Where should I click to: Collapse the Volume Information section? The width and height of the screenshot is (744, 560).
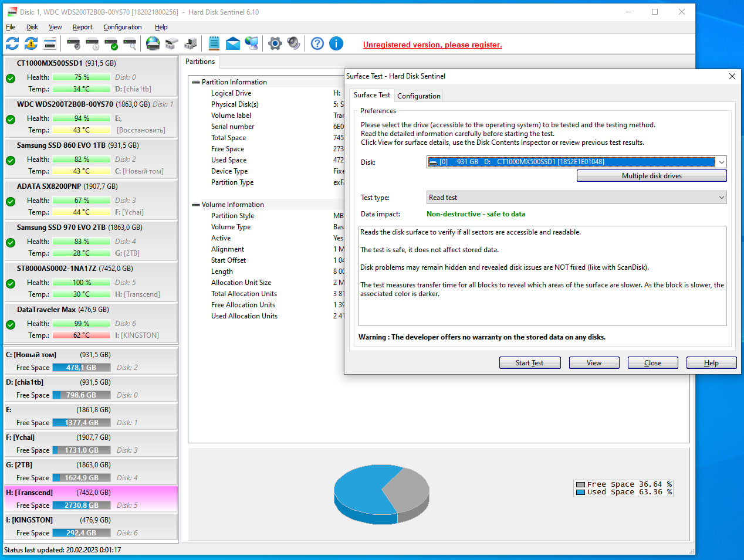tap(196, 205)
